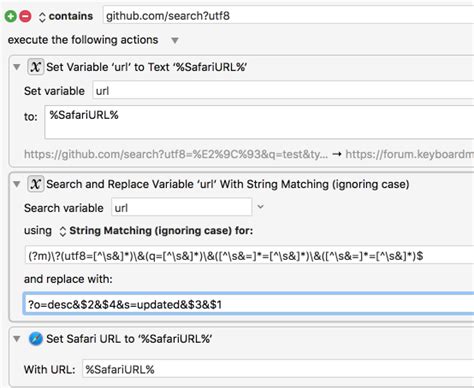Click the red minus remove-condition icon
The image size is (474, 388).
[x=25, y=16]
